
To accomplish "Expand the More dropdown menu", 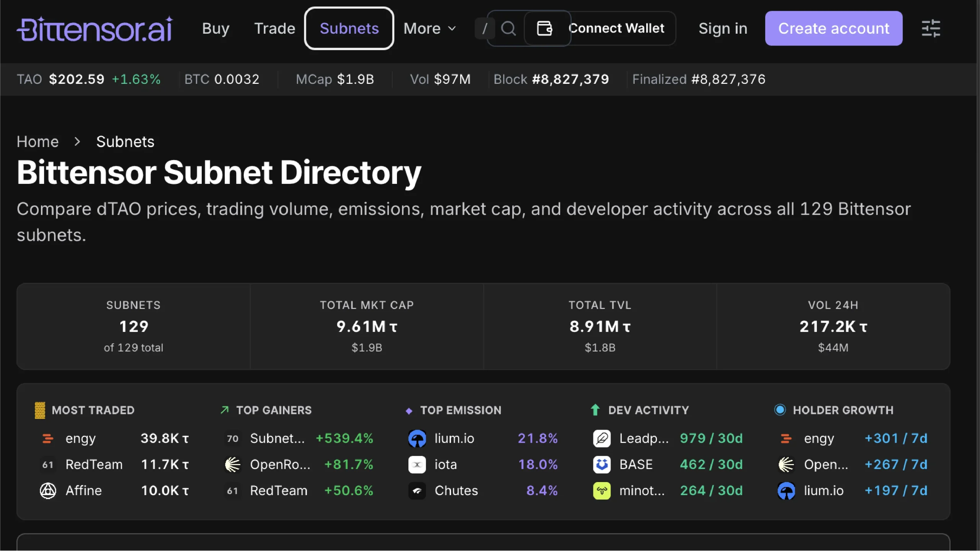I will tap(430, 28).
